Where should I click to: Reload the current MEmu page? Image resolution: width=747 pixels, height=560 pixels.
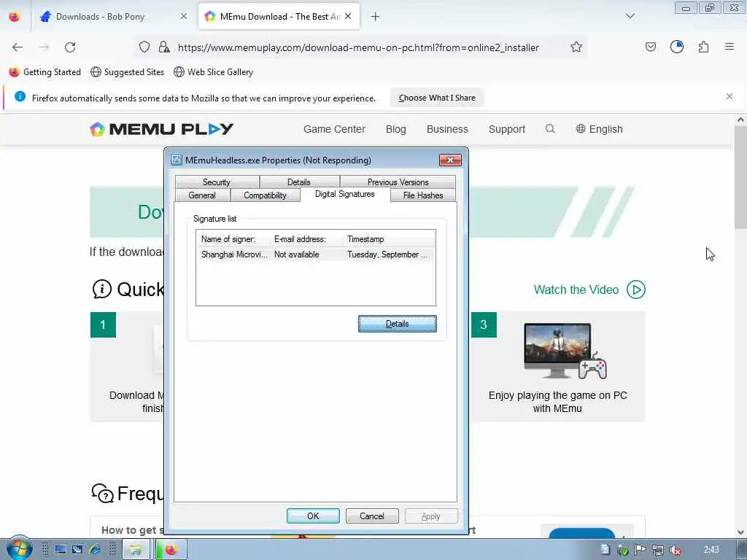coord(70,47)
